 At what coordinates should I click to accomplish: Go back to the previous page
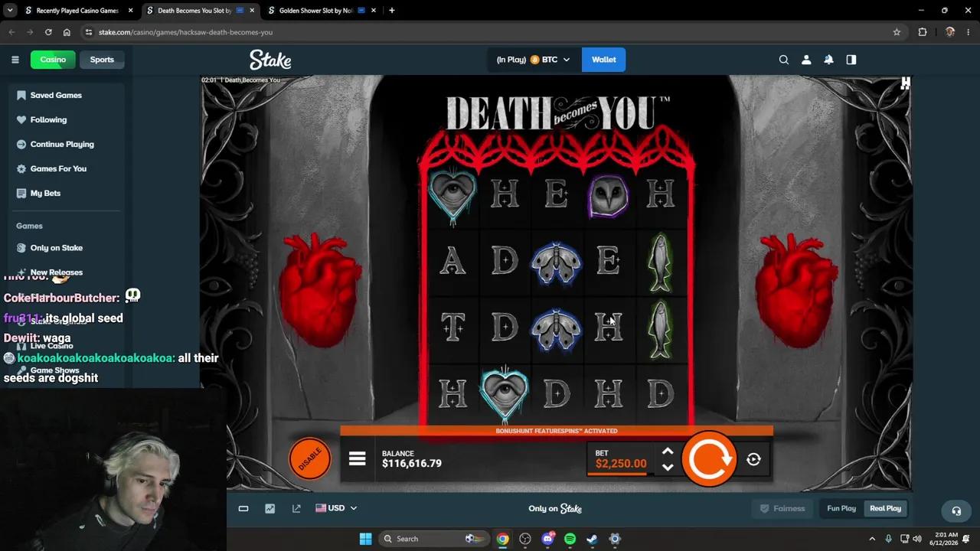11,32
